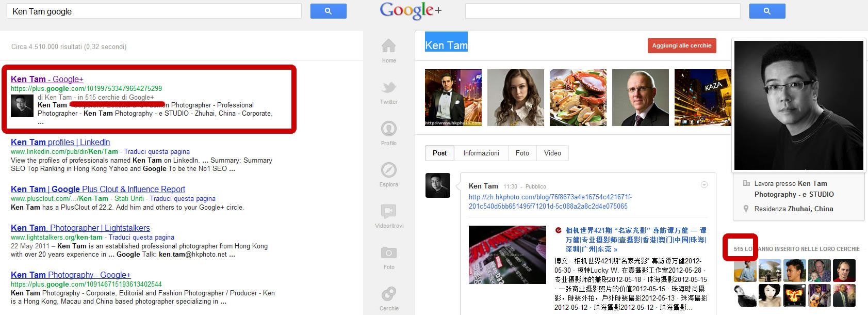Click the Google+ search magnifier button
Image resolution: width=868 pixels, height=315 pixels.
pyautogui.click(x=767, y=11)
